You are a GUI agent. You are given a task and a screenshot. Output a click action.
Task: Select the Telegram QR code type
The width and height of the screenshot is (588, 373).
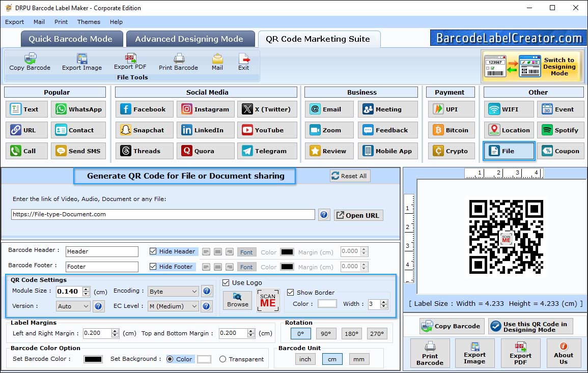pyautogui.click(x=267, y=151)
